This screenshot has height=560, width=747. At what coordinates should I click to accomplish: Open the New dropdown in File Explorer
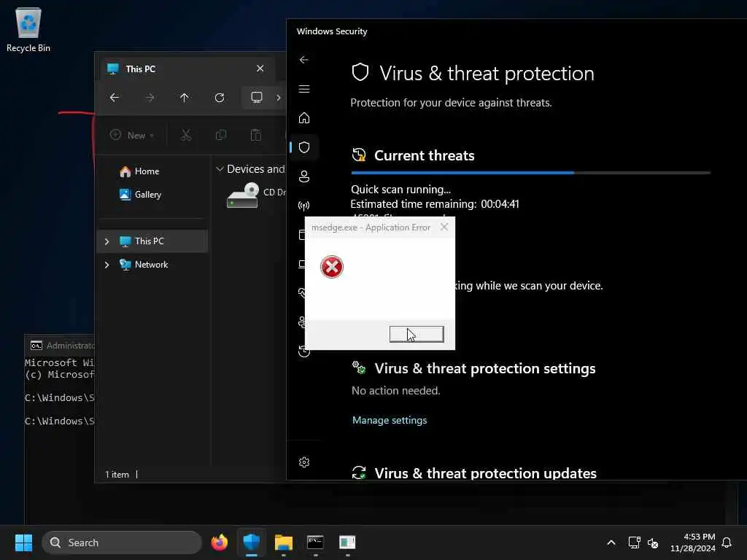pos(132,135)
